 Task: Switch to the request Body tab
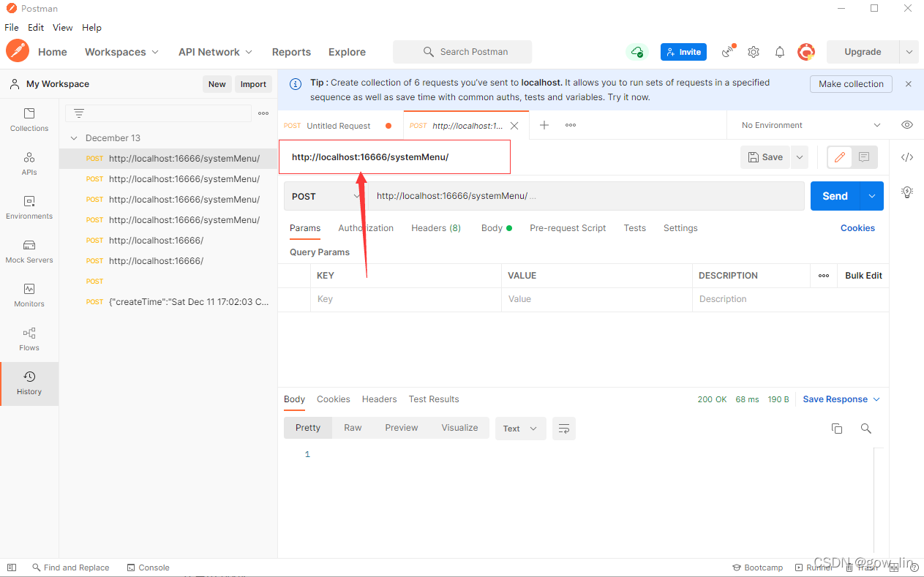coord(496,228)
